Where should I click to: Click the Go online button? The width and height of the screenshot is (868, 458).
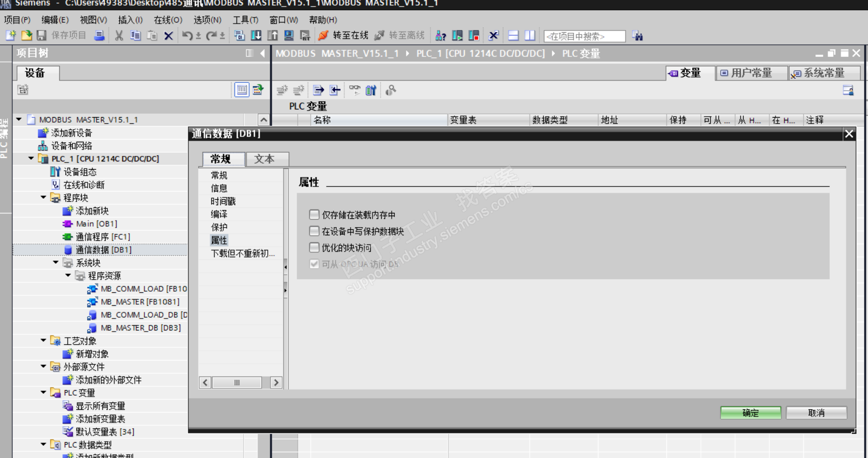(343, 36)
